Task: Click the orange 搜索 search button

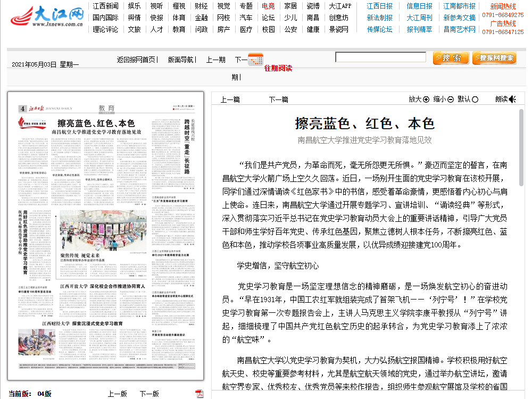Action: (x=451, y=58)
